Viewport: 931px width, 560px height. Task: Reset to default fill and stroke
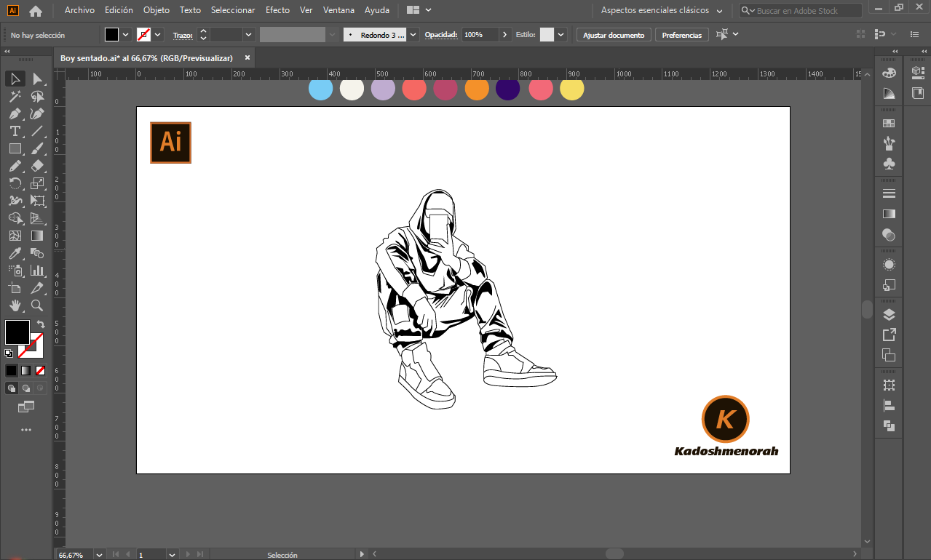point(9,353)
